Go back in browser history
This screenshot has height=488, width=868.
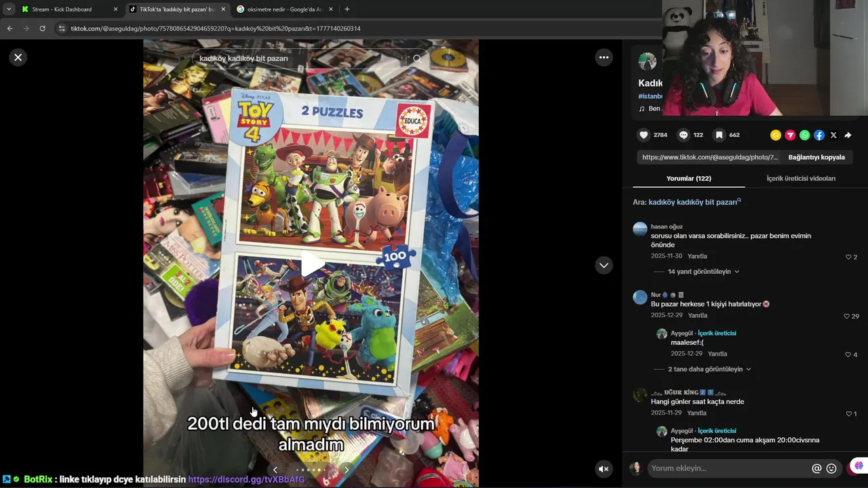tap(10, 28)
